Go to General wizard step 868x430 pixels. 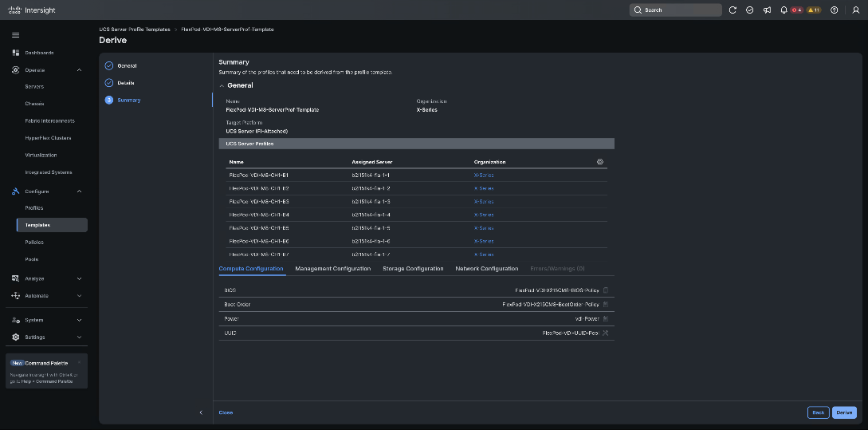(x=127, y=66)
